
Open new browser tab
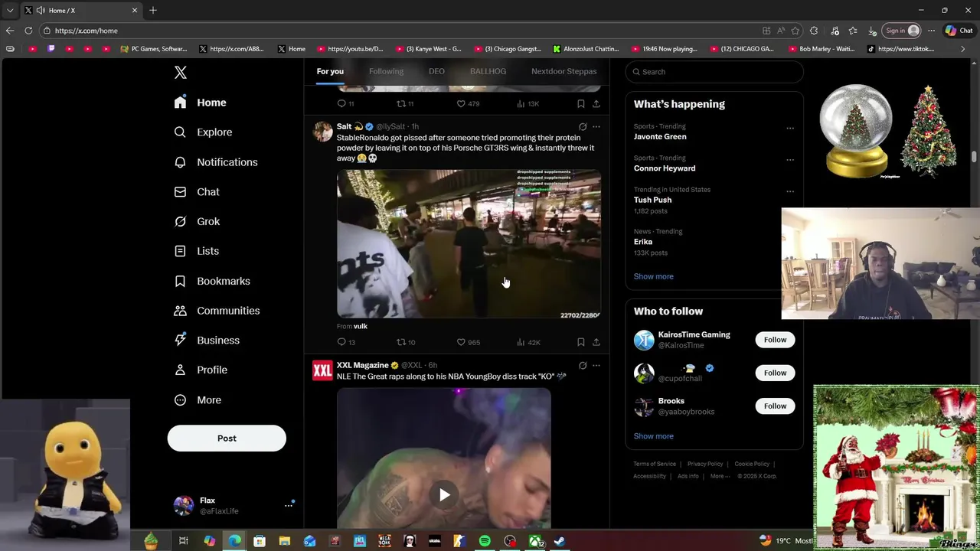click(x=153, y=10)
